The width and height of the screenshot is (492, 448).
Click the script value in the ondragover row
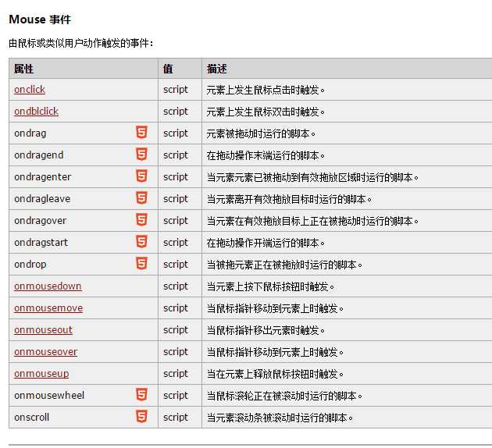(x=176, y=221)
